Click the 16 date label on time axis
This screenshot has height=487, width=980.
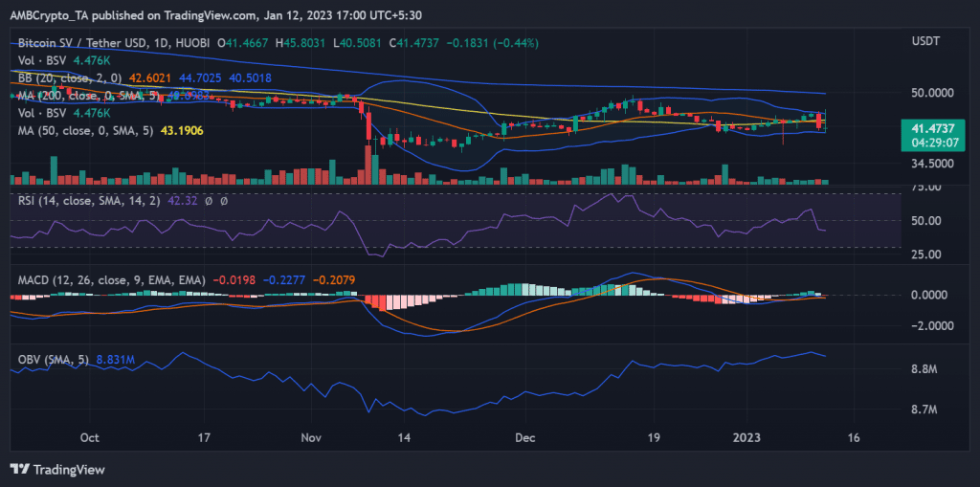click(x=854, y=438)
